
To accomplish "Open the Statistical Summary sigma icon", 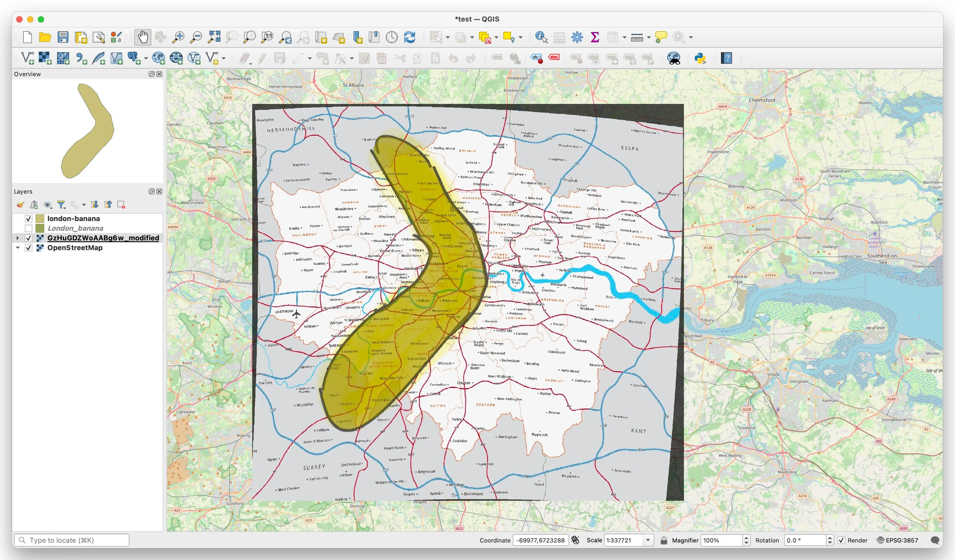I will pos(595,37).
